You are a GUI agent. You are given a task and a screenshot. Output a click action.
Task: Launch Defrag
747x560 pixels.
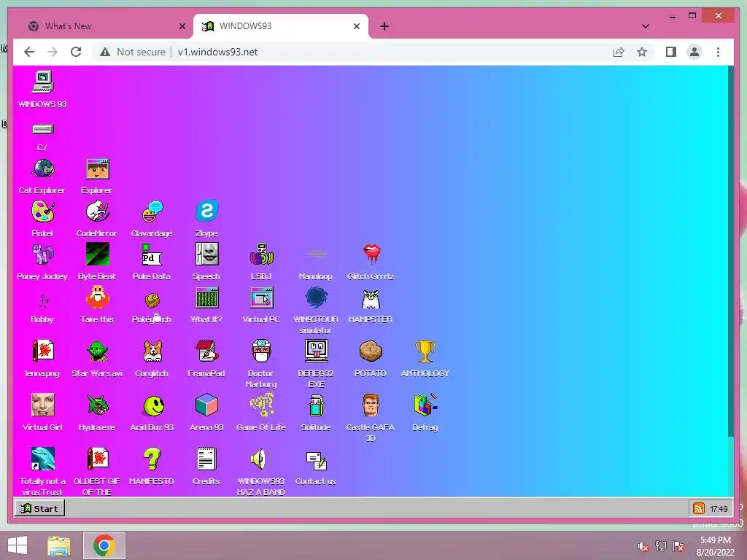pyautogui.click(x=425, y=405)
